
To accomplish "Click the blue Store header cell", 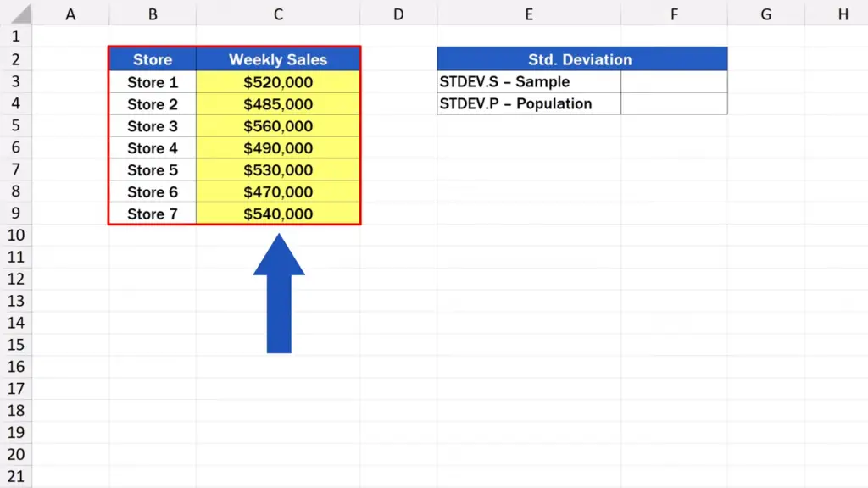I will coord(153,60).
